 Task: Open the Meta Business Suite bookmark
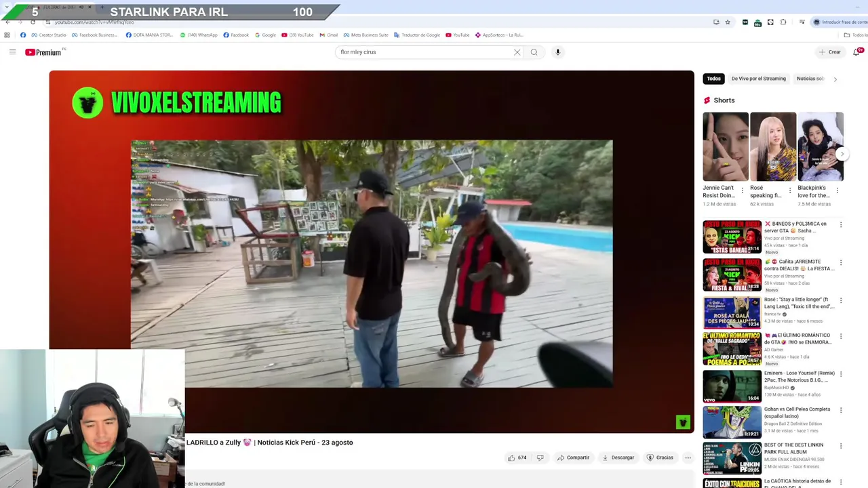[x=366, y=35]
